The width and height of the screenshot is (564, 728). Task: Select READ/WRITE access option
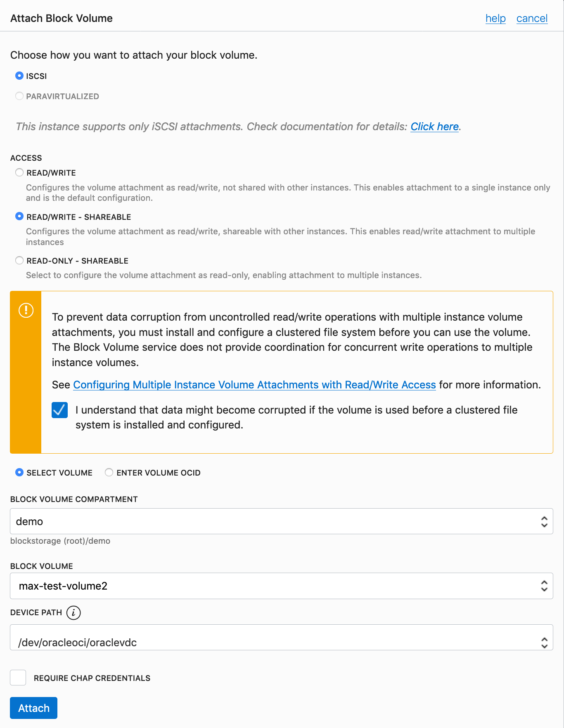click(x=19, y=172)
